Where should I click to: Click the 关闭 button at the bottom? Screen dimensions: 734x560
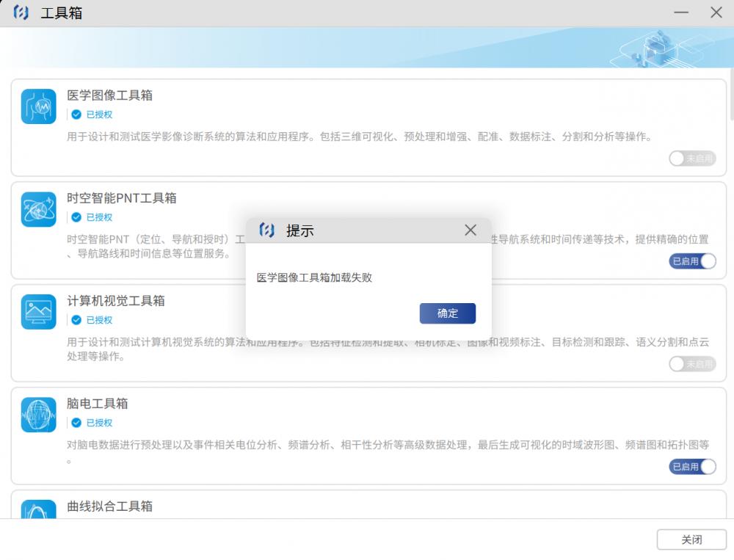tap(691, 539)
